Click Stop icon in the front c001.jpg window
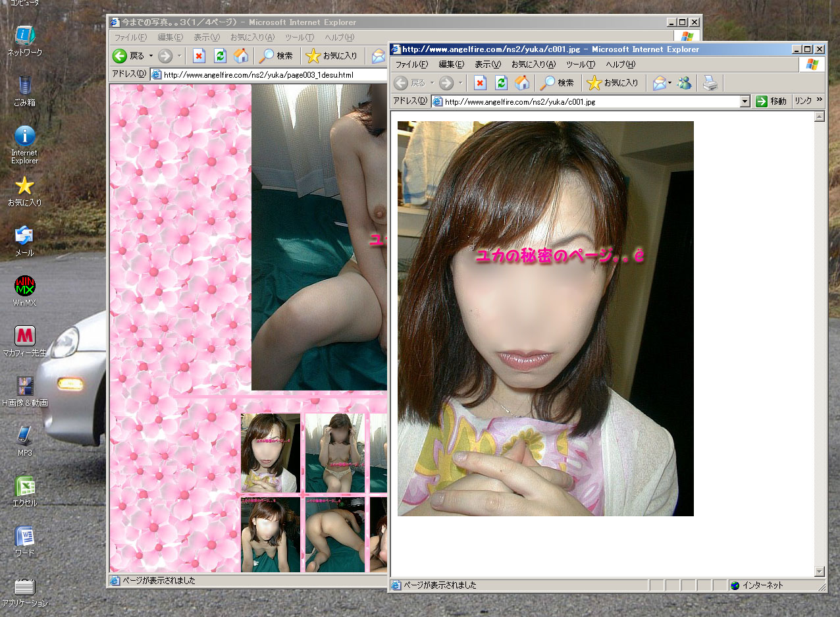This screenshot has width=840, height=617. pos(480,83)
